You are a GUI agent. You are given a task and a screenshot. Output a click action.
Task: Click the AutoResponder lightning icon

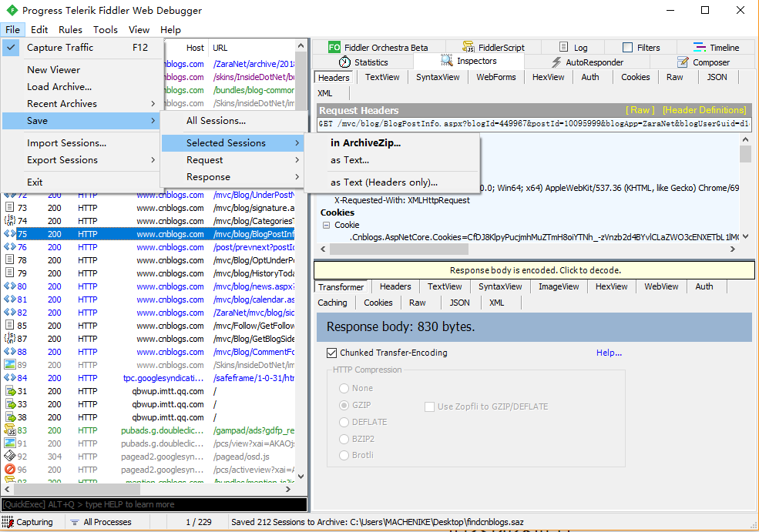tap(556, 62)
